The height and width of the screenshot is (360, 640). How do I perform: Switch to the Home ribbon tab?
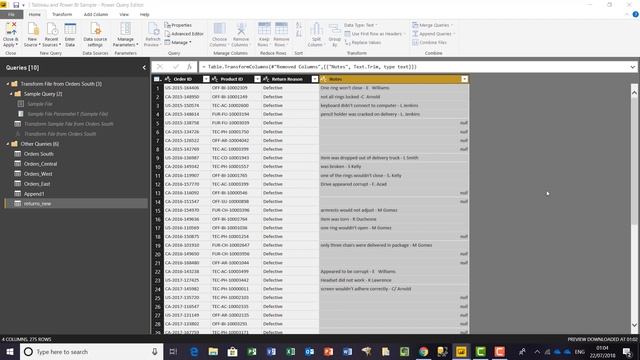(35, 14)
